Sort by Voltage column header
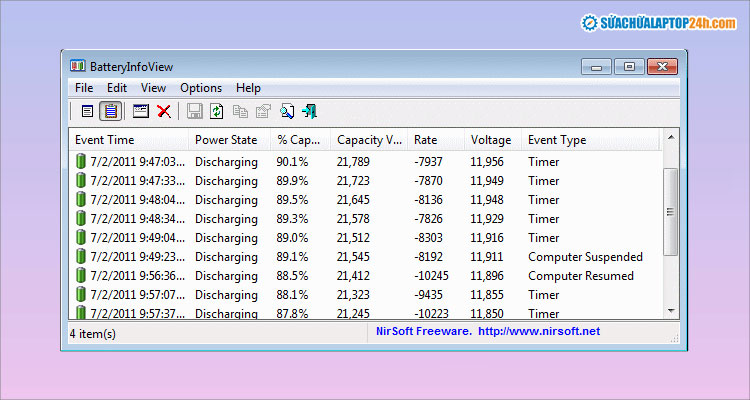This screenshot has height=400, width=750. (x=491, y=140)
